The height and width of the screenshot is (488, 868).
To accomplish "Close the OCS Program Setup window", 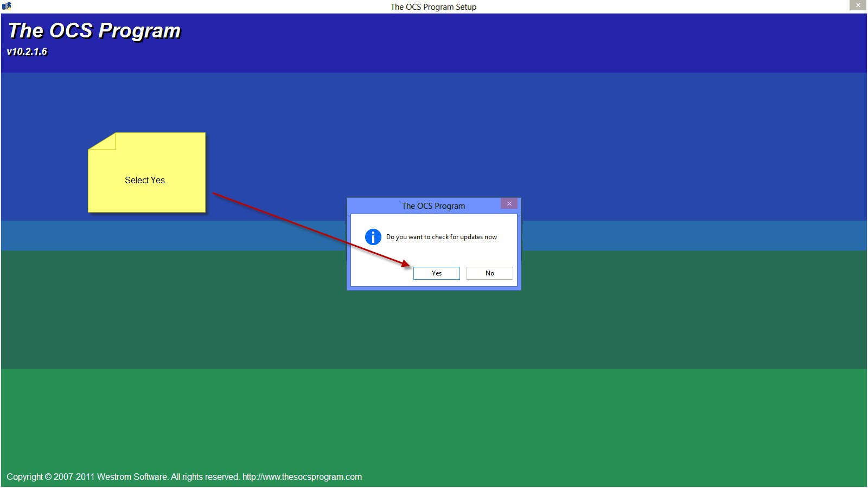I will click(858, 5).
